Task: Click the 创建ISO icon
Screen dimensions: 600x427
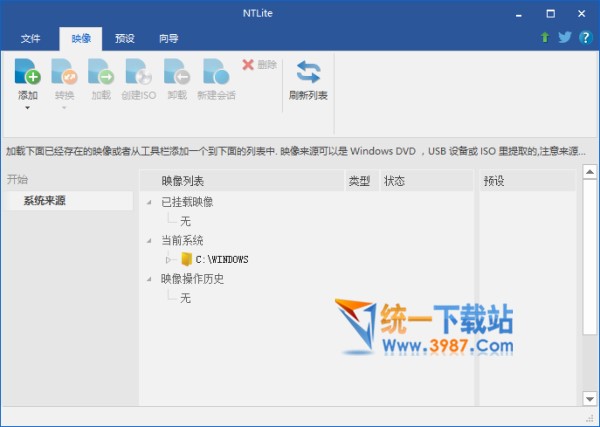Action: pos(139,73)
